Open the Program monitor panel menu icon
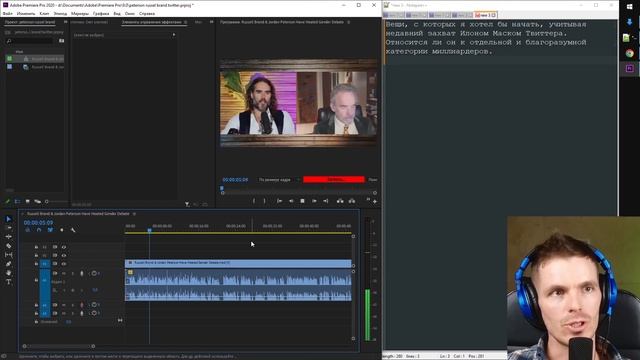The height and width of the screenshot is (360, 640). pos(349,22)
